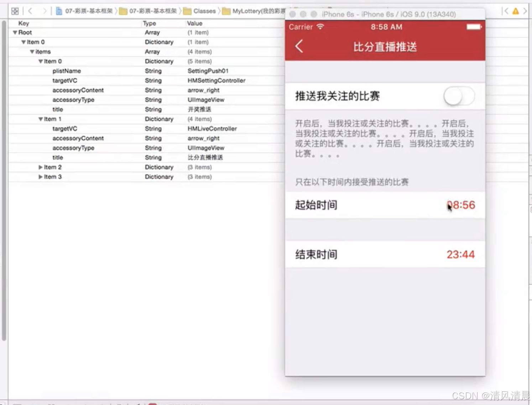This screenshot has width=532, height=405.
Task: Expand Item 2 dictionary
Action: pos(41,167)
